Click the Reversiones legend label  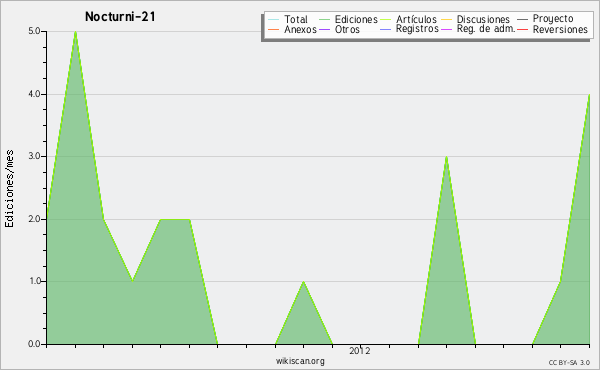pyautogui.click(x=560, y=29)
